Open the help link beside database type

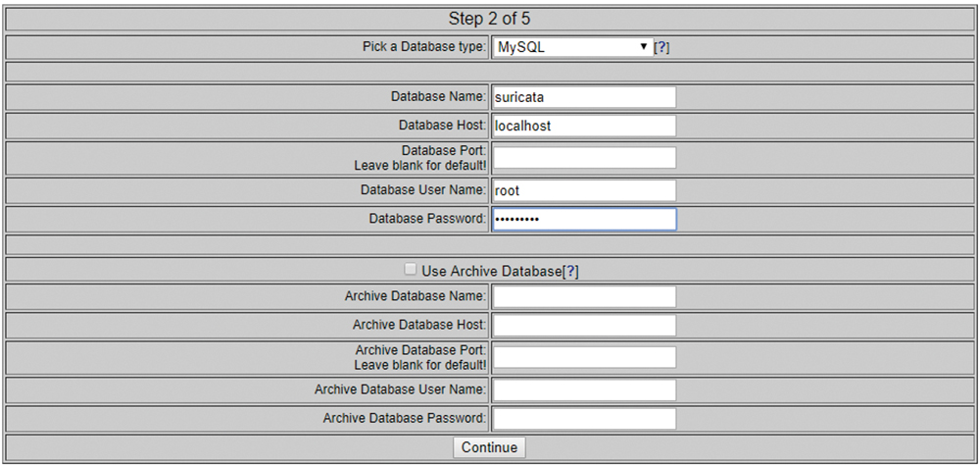[661, 47]
